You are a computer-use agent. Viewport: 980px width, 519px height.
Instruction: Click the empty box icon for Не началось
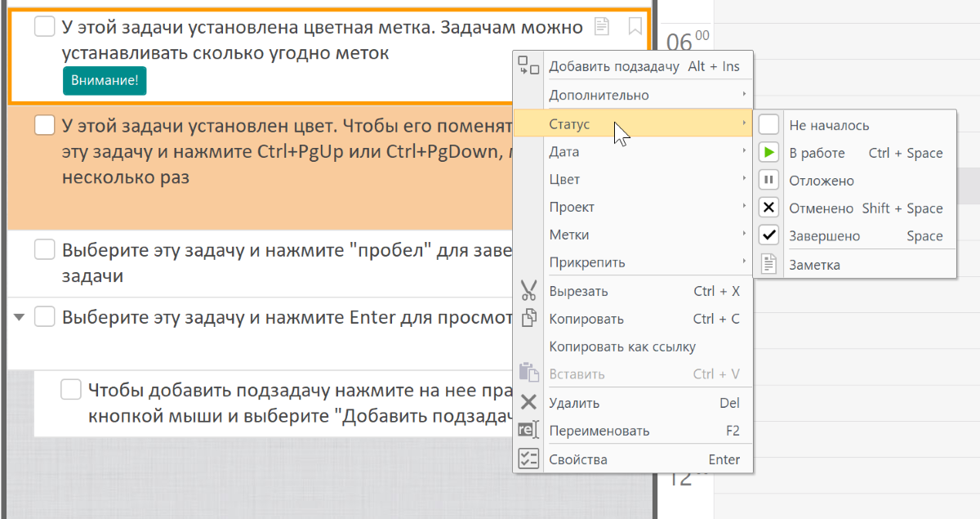[x=768, y=125]
